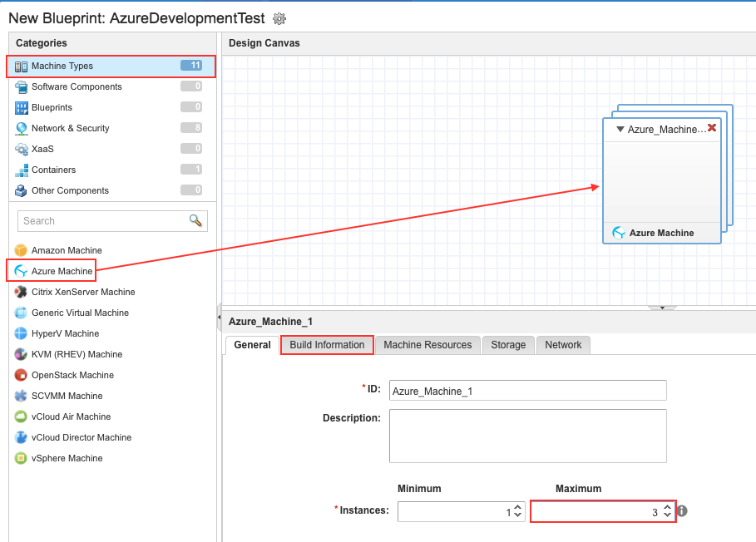Decrease Maximum instances with down arrow
756x542 pixels.
pyautogui.click(x=667, y=515)
